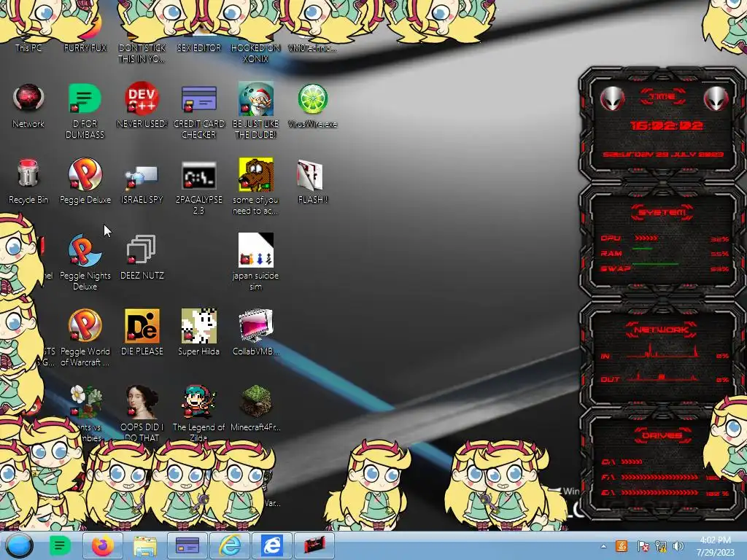Click the NETWORK IN graph
Image resolution: width=747 pixels, height=560 pixels.
tap(664, 352)
